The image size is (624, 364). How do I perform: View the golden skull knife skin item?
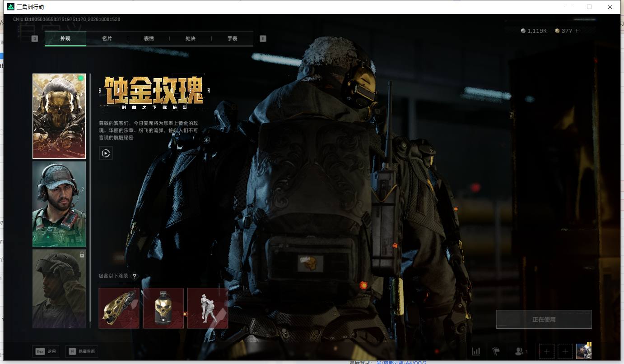119,308
